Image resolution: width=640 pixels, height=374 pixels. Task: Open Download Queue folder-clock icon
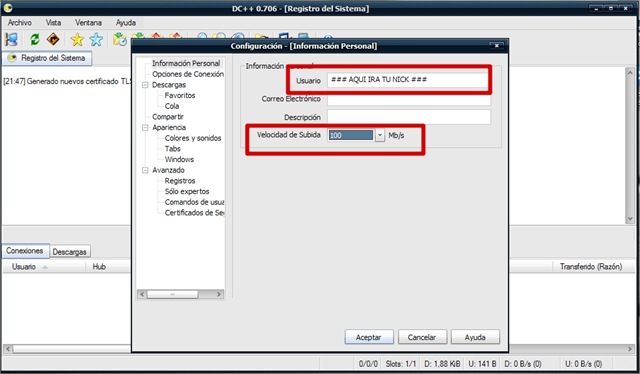point(120,40)
